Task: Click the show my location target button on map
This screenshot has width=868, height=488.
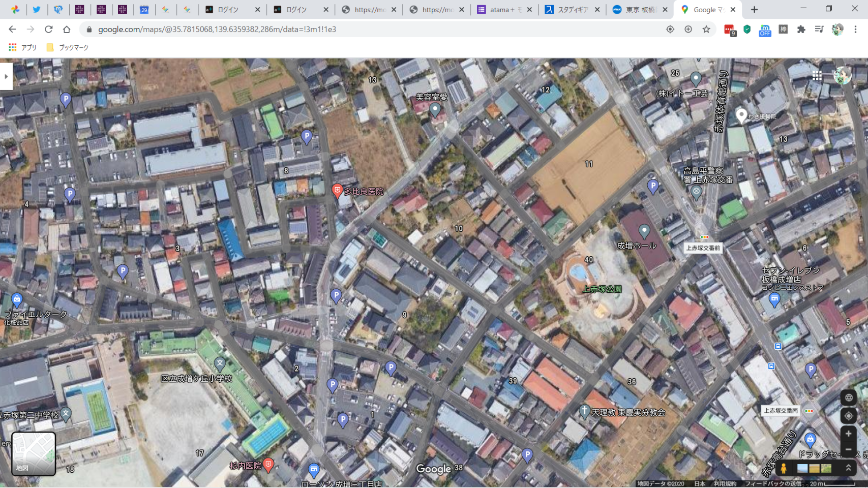Action: pos(848,416)
